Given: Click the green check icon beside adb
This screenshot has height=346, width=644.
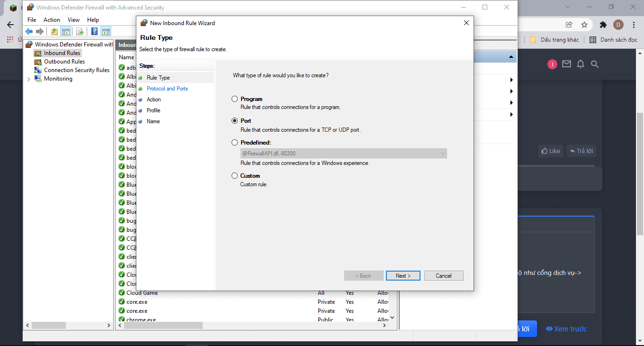Looking at the screenshot, I should pos(122,68).
